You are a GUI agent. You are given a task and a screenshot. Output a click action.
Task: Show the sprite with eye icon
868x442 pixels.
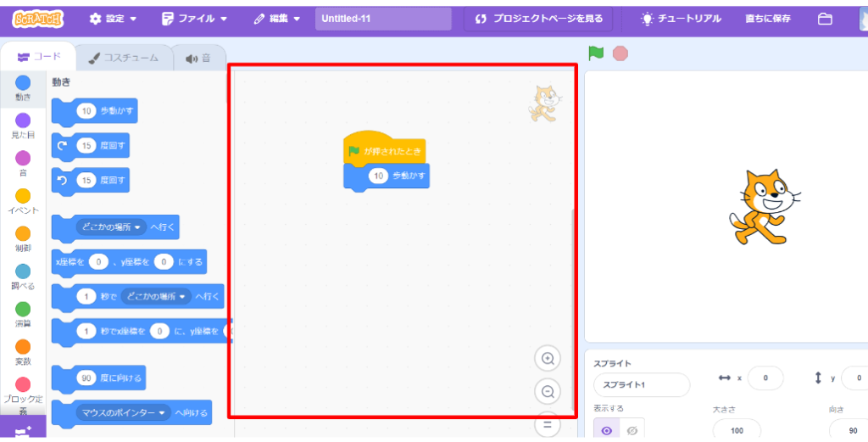(x=606, y=430)
